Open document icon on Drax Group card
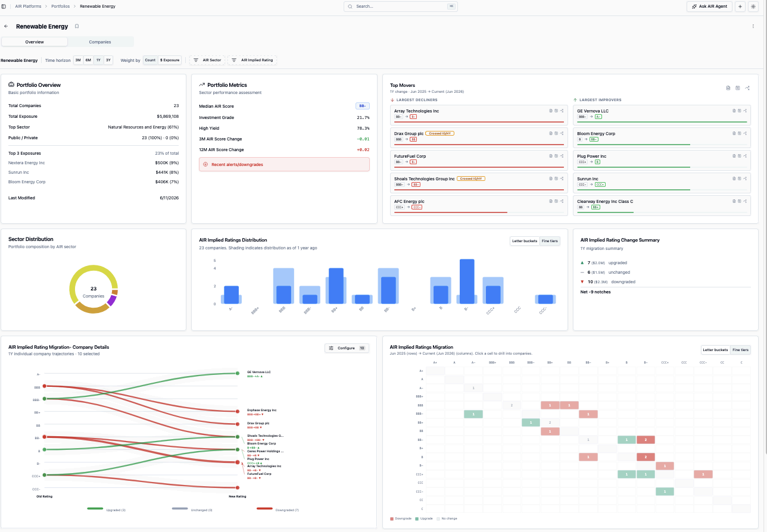The width and height of the screenshot is (767, 532). tap(551, 133)
